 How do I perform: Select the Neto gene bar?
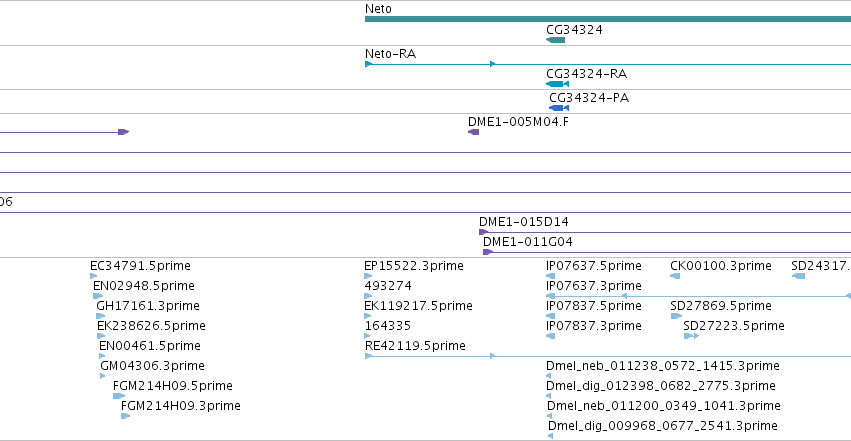point(608,19)
